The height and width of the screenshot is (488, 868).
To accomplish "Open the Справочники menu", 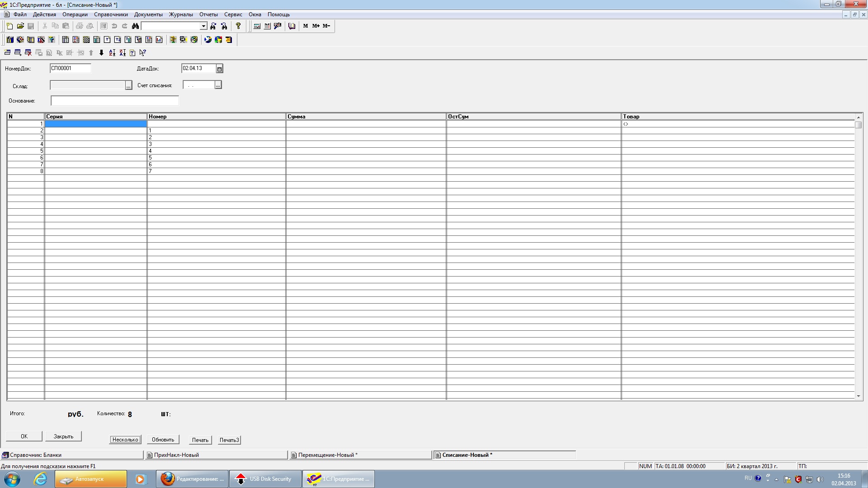I will [111, 14].
